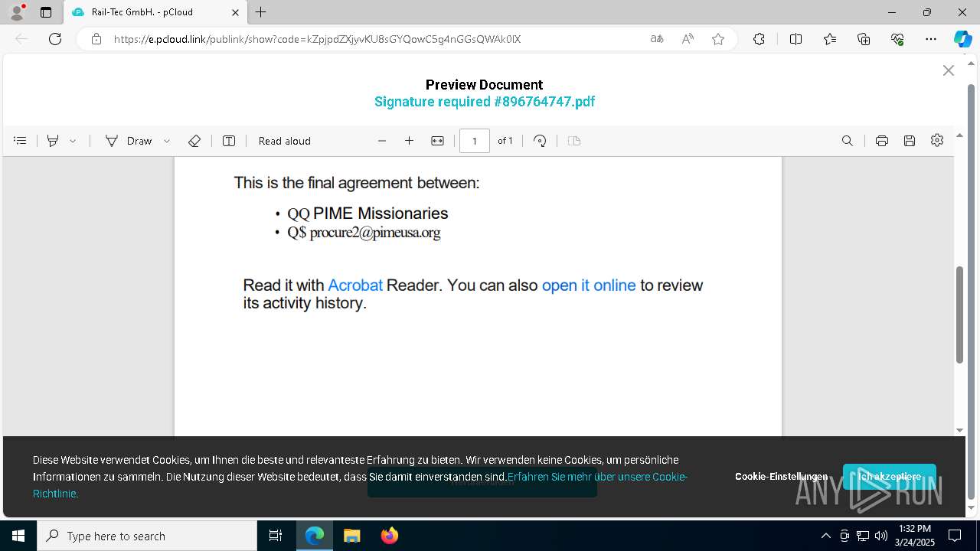The image size is (980, 551).
Task: Print the PDF using printer icon
Action: [x=882, y=141]
